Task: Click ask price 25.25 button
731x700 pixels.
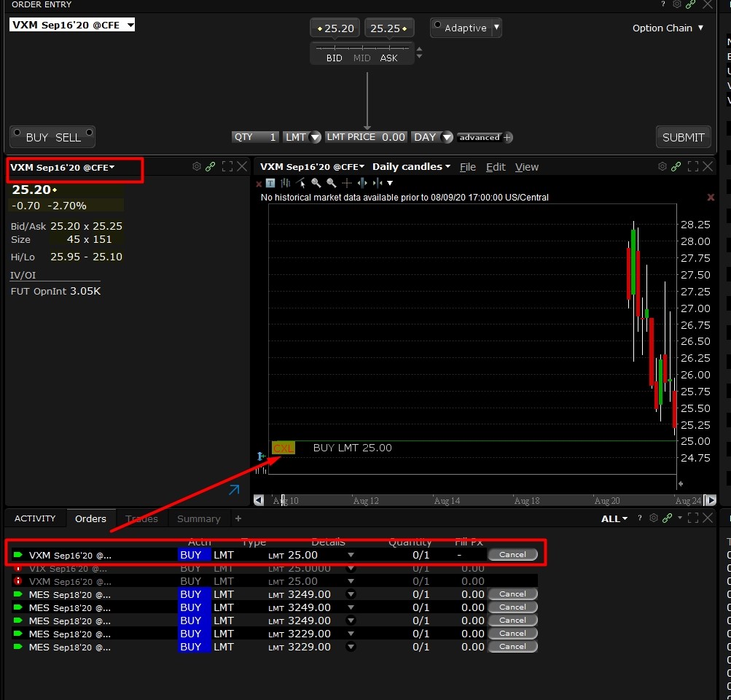Action: 389,28
